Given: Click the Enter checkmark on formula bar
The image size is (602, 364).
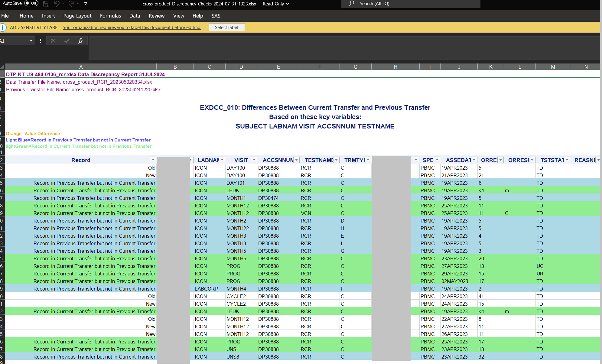Looking at the screenshot, I should 67,41.
